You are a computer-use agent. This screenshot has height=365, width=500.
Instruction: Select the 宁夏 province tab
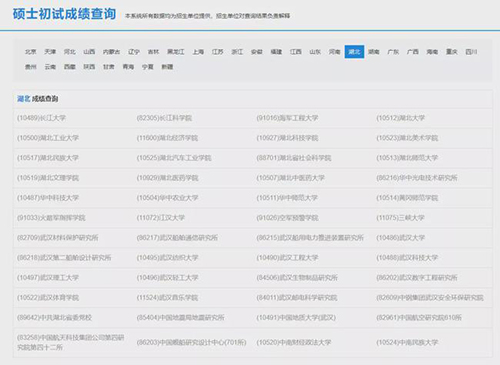(148, 67)
